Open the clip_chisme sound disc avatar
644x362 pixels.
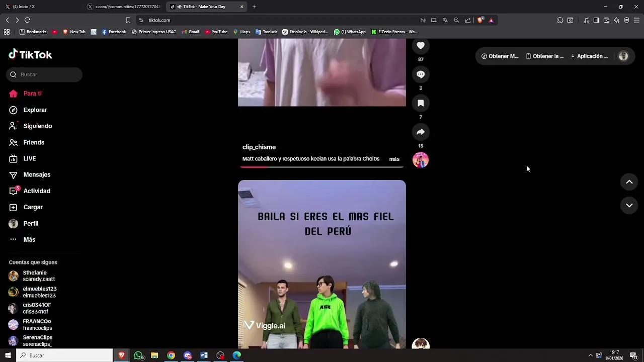click(421, 160)
